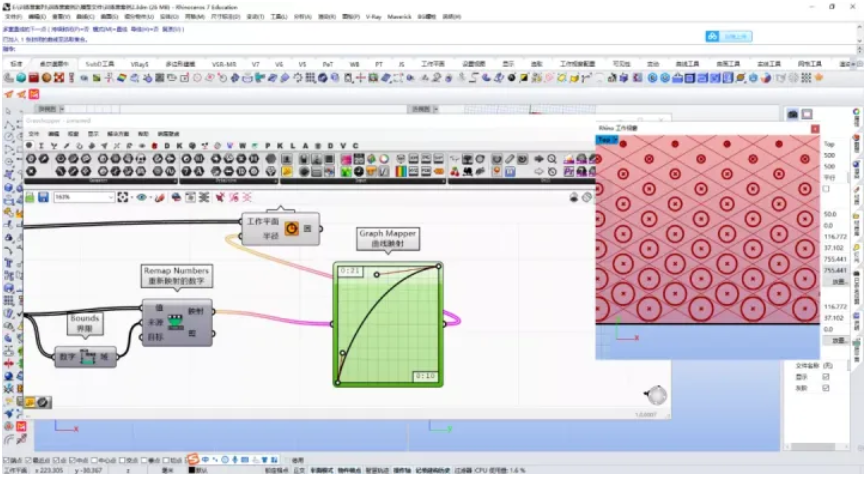Click the blue sphere icon in Rhino toolbar
The image size is (867, 480).
19,77
